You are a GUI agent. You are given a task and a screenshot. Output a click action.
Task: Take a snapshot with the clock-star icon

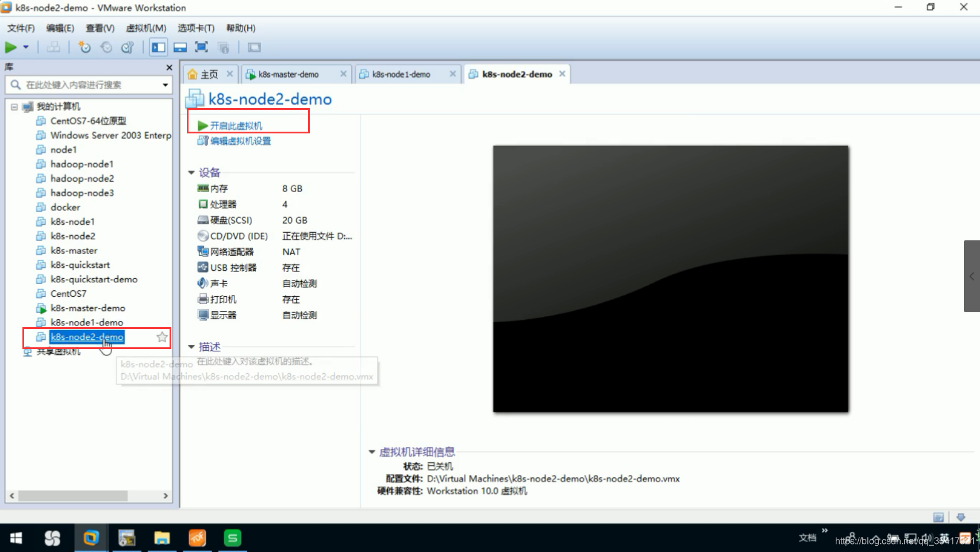(85, 47)
